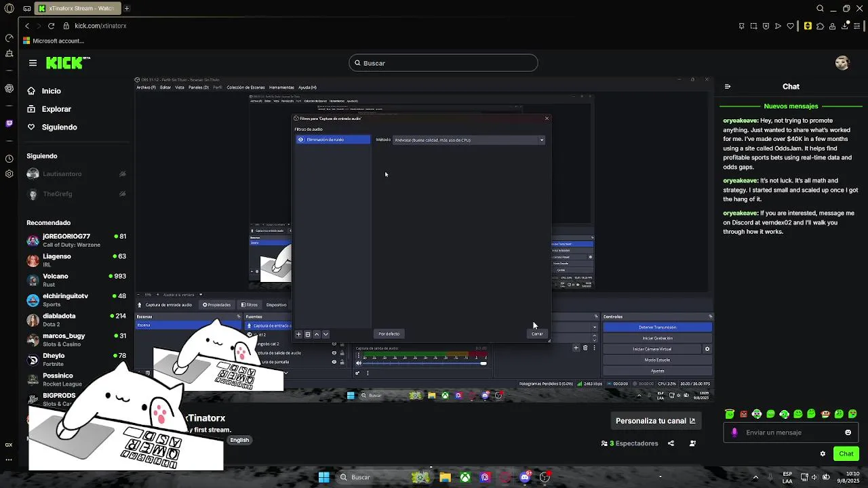Open Volcano recommended channel
The width and height of the screenshot is (868, 488).
(x=76, y=280)
